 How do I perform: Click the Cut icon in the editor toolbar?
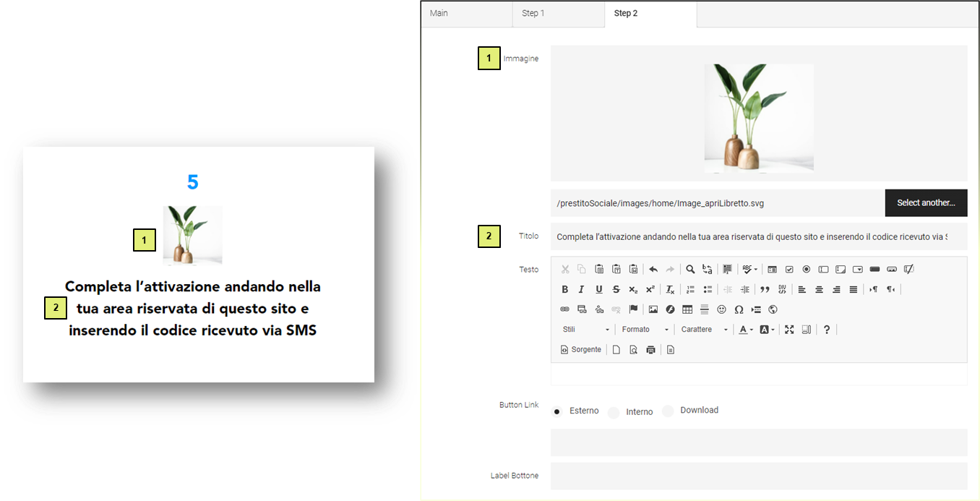tap(565, 269)
